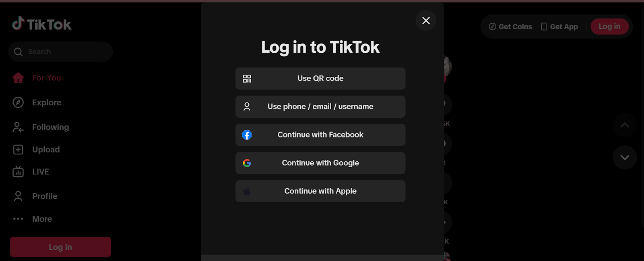Click the Google logo icon
Viewport: 644px width, 261px height.
pyautogui.click(x=247, y=163)
